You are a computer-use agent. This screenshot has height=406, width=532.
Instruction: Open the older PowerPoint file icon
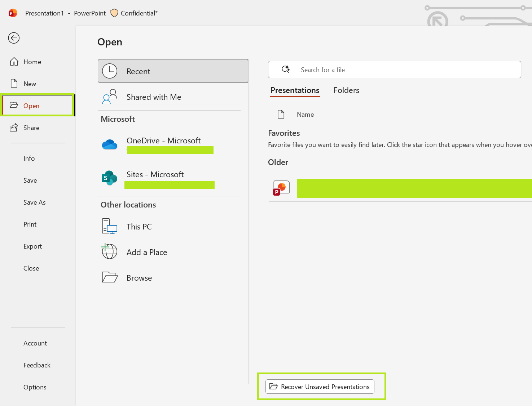click(x=281, y=188)
